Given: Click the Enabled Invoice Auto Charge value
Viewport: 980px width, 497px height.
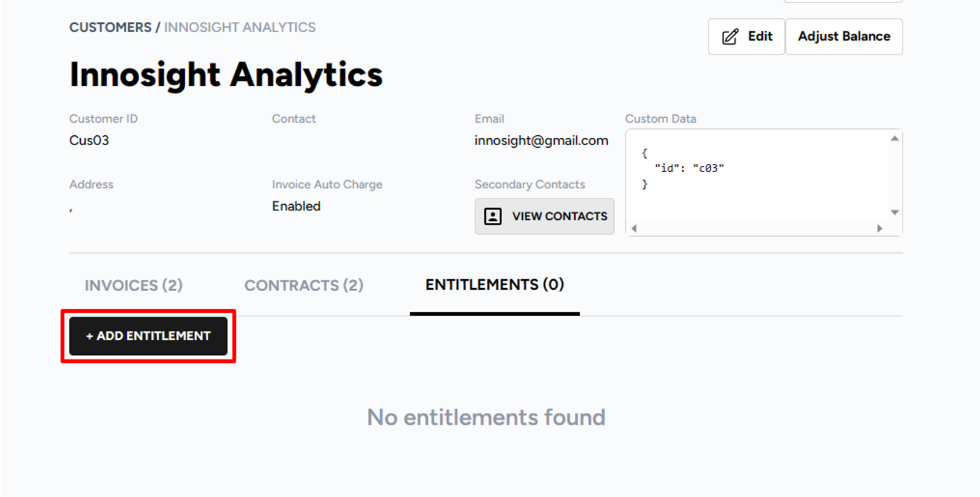Looking at the screenshot, I should [x=296, y=206].
